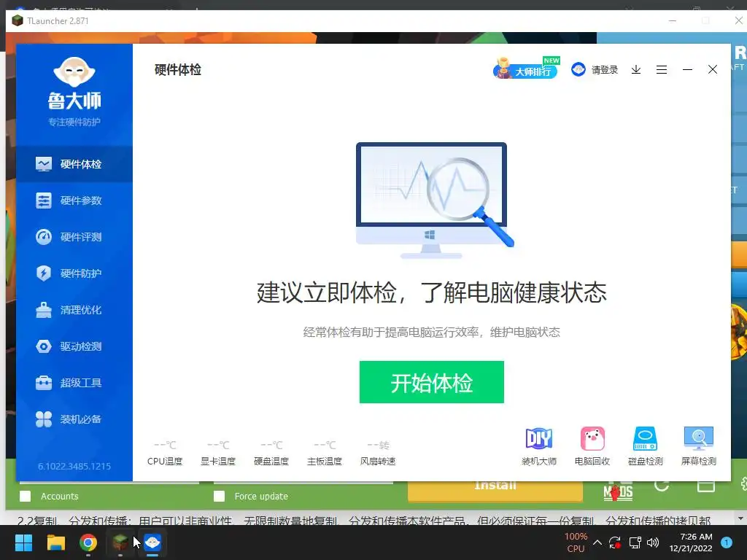
Task: Open the 大师排行 ranking badge
Action: [x=527, y=69]
